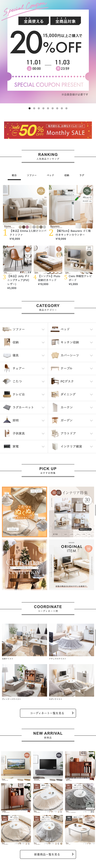Image resolution: width=96 pixels, height=868 pixels.
Task: Go to the second carousel slide dot
Action: pos(34,108)
